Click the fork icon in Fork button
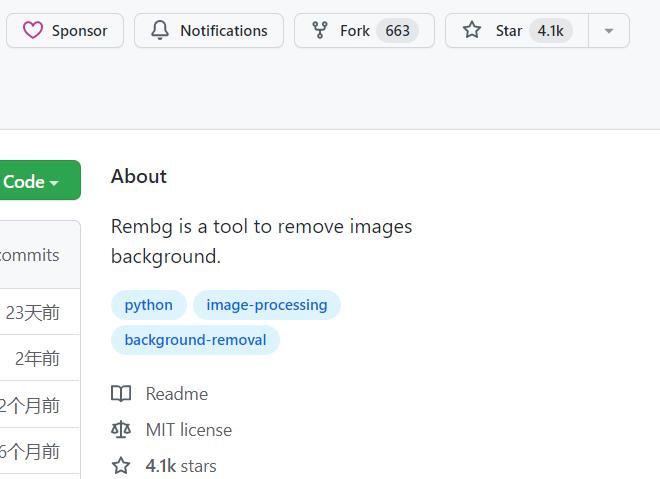 [x=320, y=31]
